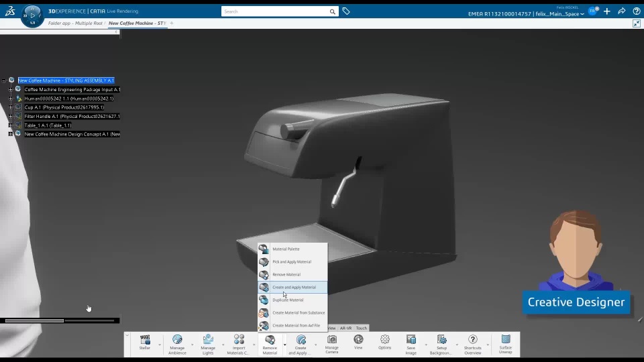The width and height of the screenshot is (644, 362).
Task: Select New Coffee Machine STYLING ASSEMBLY A.1
Action: coord(66,80)
